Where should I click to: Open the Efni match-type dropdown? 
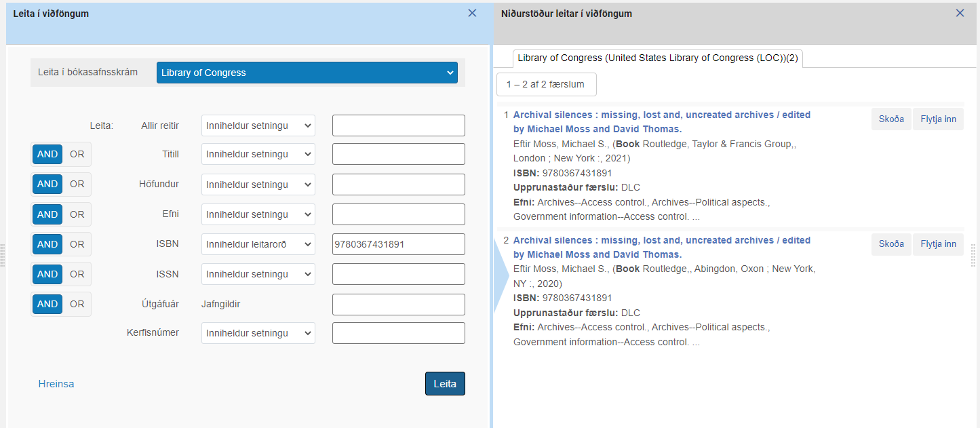coord(258,214)
